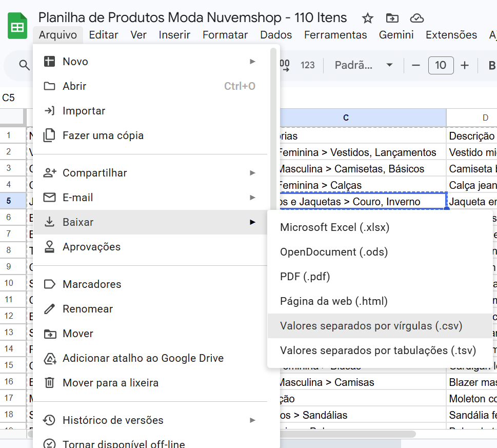Open the Ver menu
Image resolution: width=497 pixels, height=448 pixels.
(138, 35)
